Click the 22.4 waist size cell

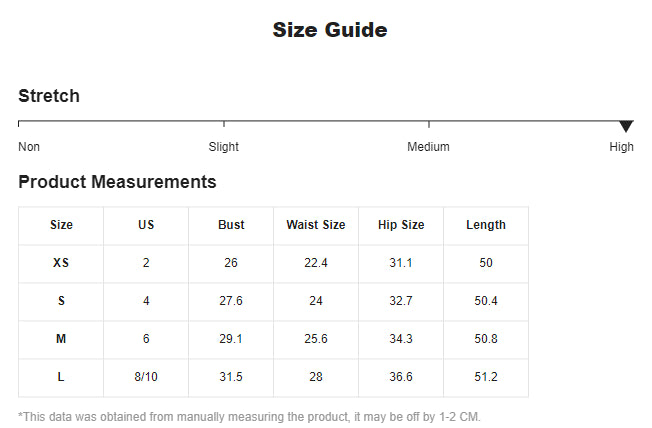pyautogui.click(x=316, y=263)
